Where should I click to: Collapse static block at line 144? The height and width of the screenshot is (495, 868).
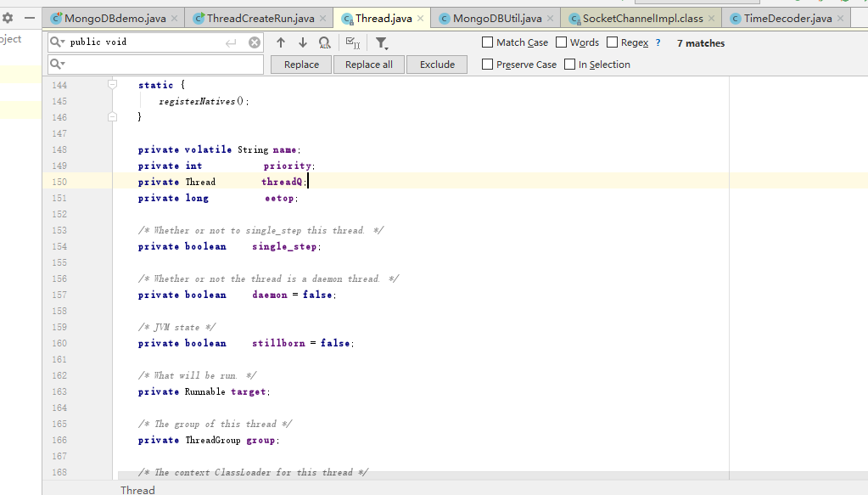click(x=112, y=84)
